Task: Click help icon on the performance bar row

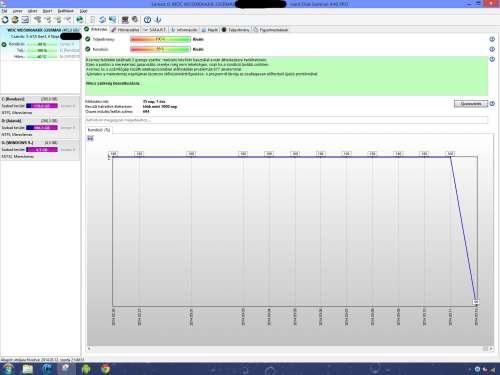Action: point(492,39)
